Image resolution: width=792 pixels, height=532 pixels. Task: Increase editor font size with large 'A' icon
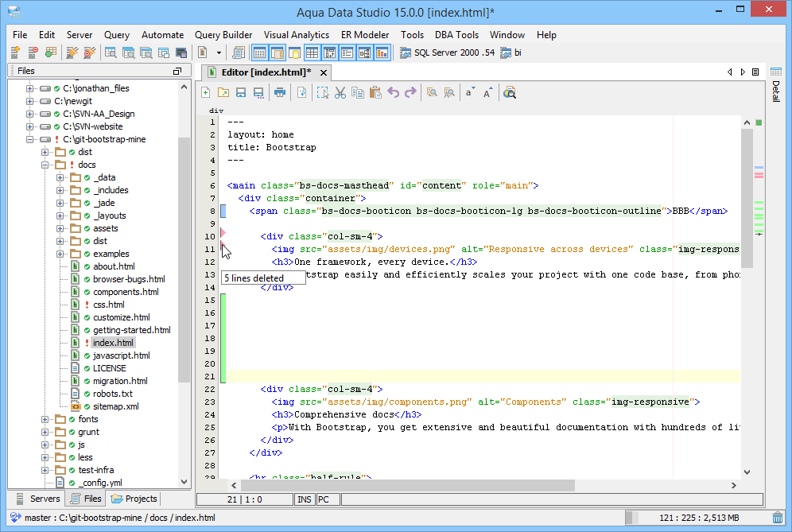pos(487,92)
